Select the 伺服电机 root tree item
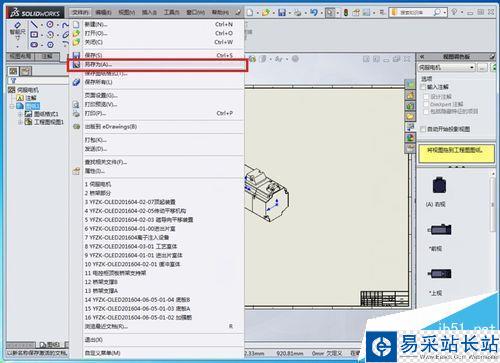Screen dimensions: 500x363 point(24,90)
